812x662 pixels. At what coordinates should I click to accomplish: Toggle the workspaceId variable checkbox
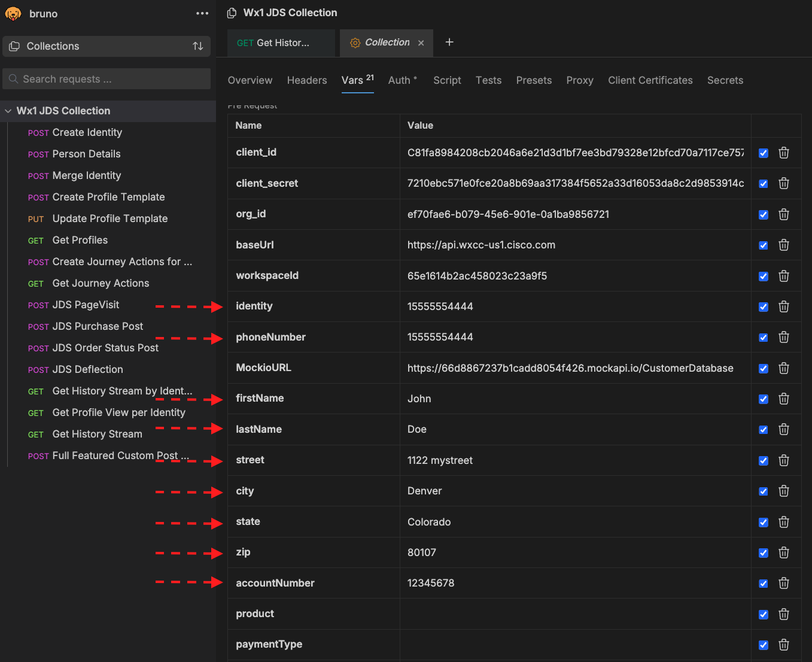pyautogui.click(x=764, y=276)
